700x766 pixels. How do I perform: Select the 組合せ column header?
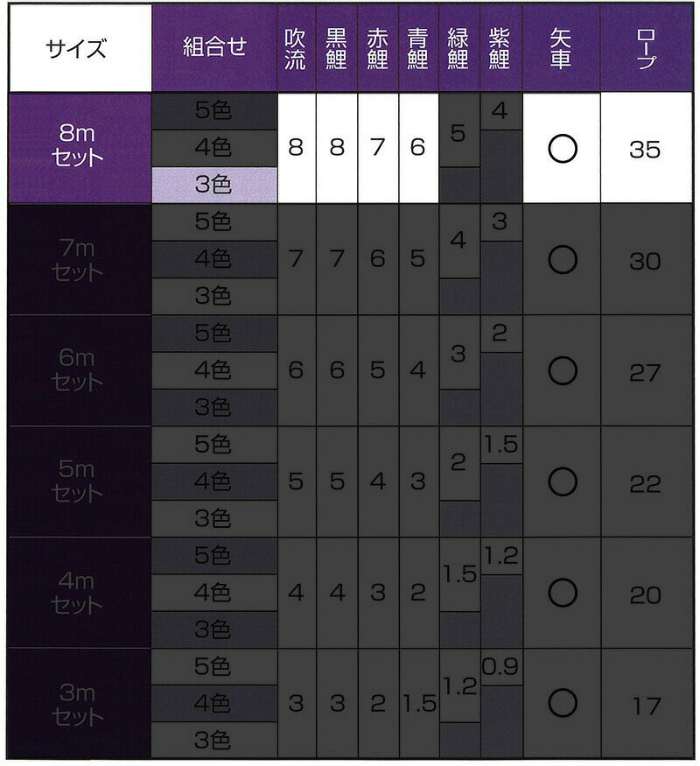tap(213, 47)
